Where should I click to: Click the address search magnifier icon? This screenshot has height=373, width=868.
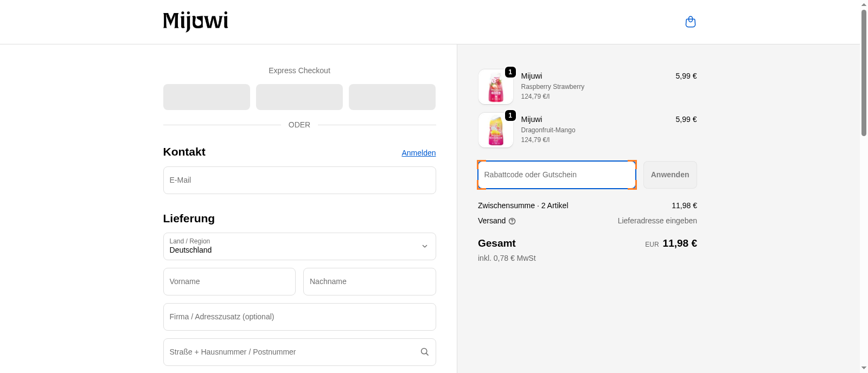[425, 352]
